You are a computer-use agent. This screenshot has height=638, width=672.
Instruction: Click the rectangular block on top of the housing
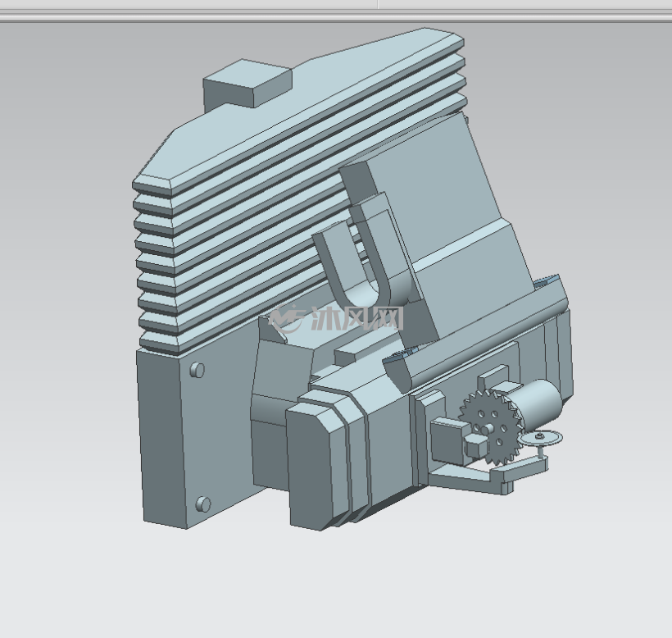[x=247, y=83]
